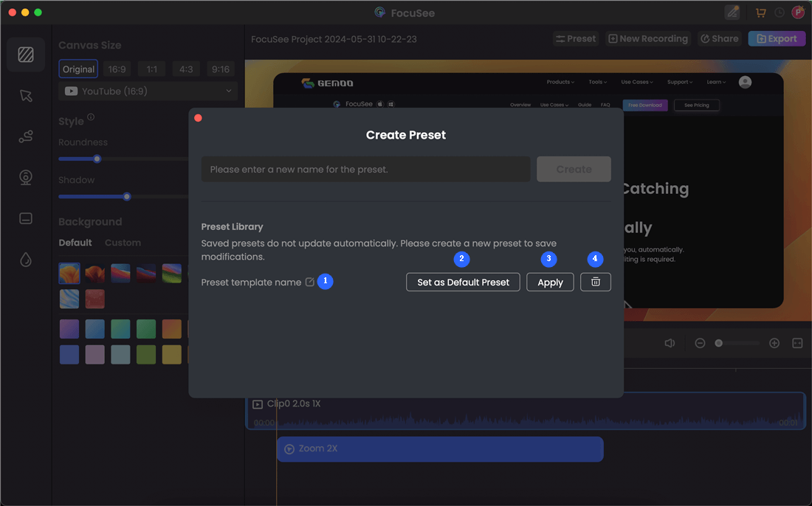Select the first orange wallpaper background
The width and height of the screenshot is (812, 506).
(69, 273)
